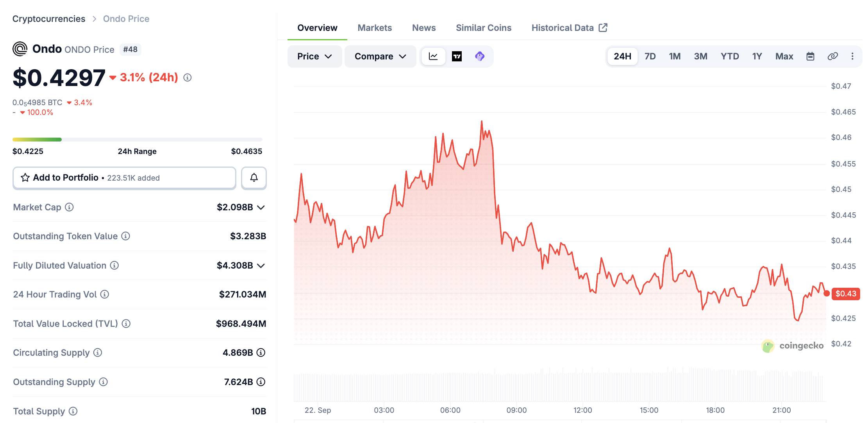Click the $968.494M TVL value

point(241,324)
